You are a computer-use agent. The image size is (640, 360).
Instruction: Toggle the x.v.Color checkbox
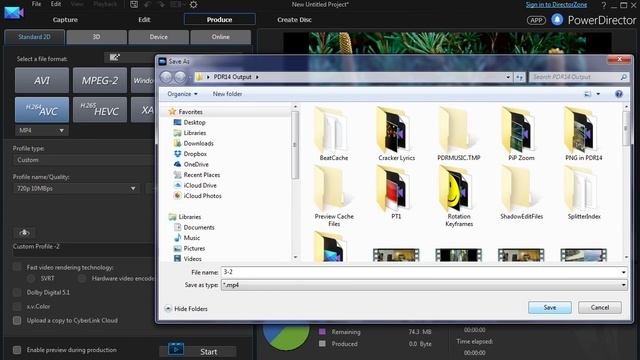17,306
